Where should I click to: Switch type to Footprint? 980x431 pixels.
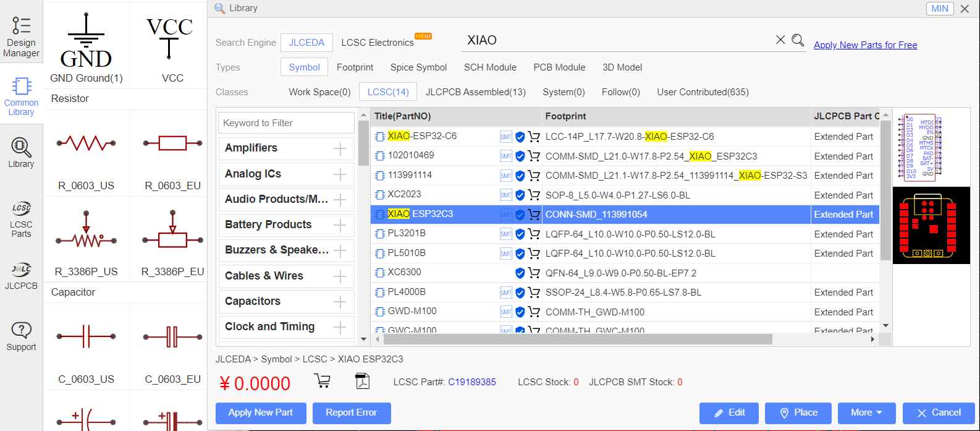coord(355,67)
